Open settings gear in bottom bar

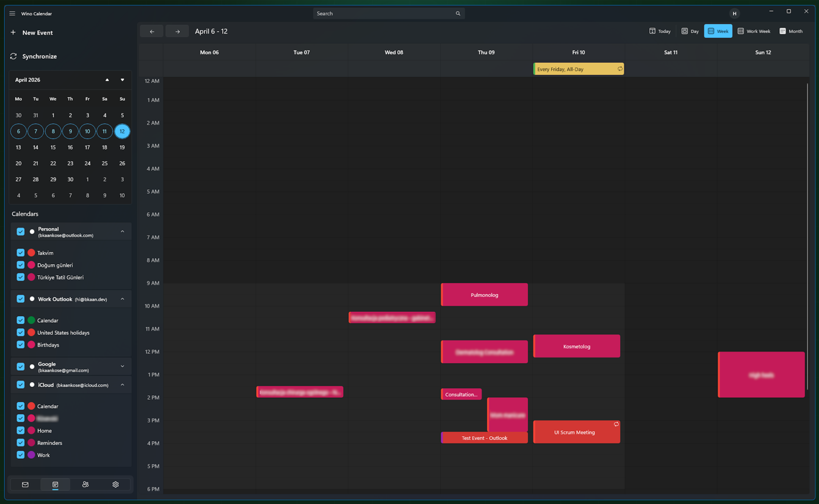tap(115, 484)
